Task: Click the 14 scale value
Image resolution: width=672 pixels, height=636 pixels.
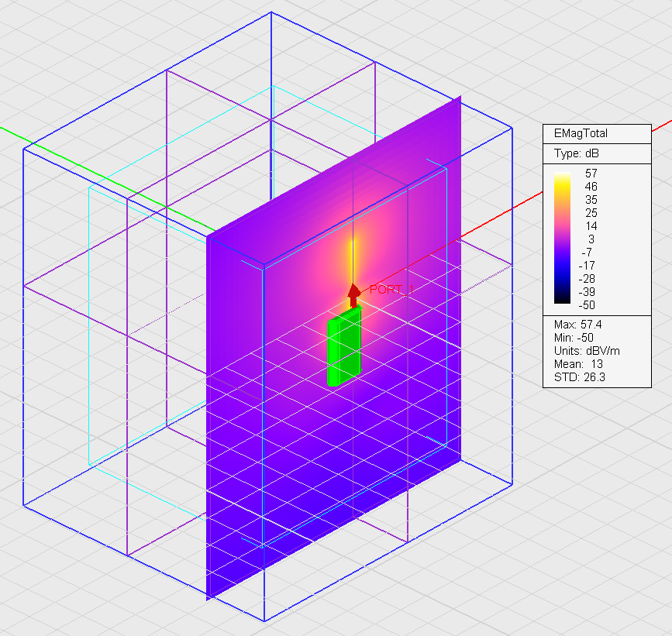Action: point(591,226)
